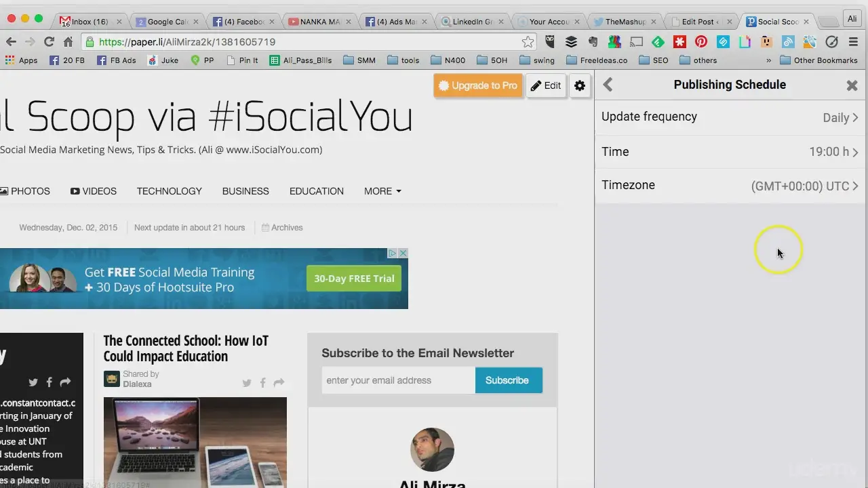Go to the browser home page
The height and width of the screenshot is (488, 868).
pyautogui.click(x=68, y=42)
